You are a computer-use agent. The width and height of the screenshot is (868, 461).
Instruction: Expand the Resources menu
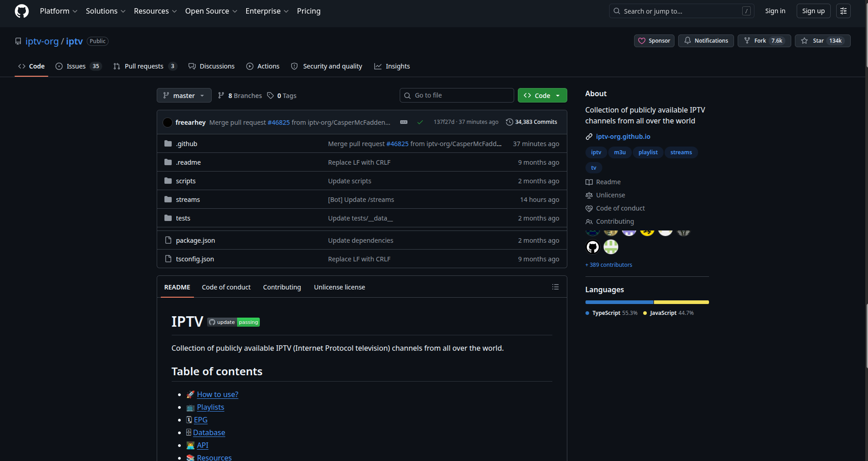(x=155, y=11)
